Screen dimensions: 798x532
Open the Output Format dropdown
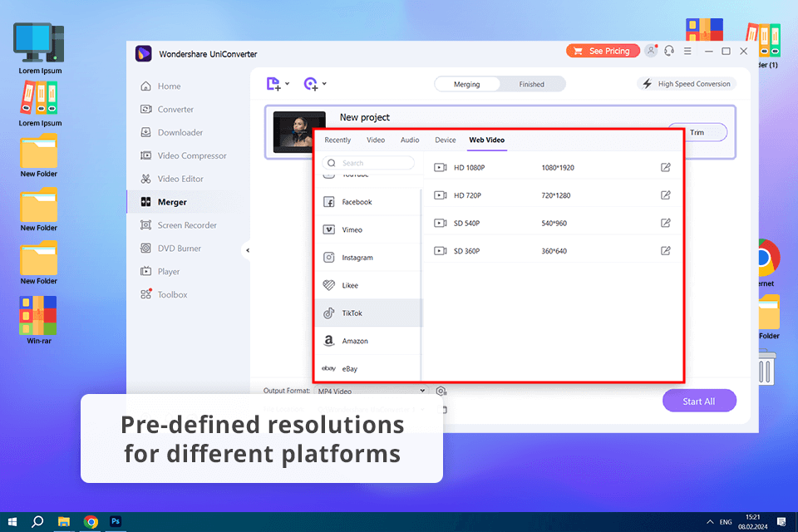click(x=371, y=391)
